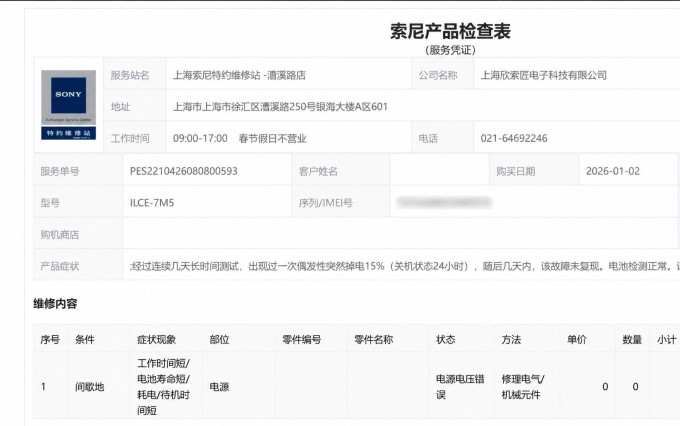Click the blurred serial number value
The height and width of the screenshot is (426, 680).
pyautogui.click(x=444, y=202)
